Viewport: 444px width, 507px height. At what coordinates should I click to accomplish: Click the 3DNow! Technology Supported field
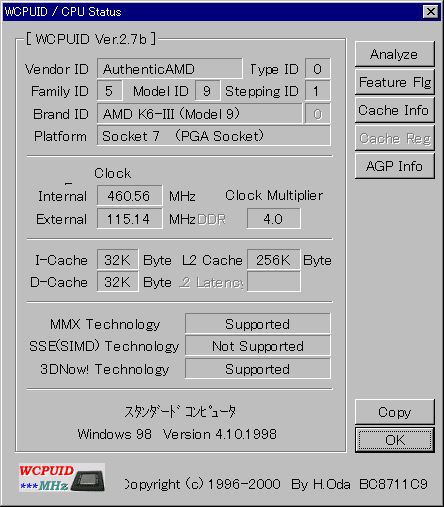[x=258, y=368]
